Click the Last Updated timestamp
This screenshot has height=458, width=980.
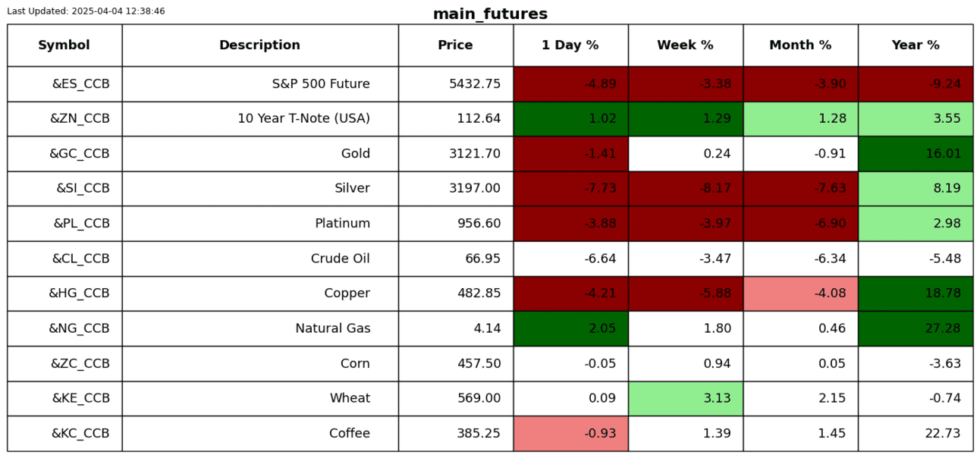(86, 11)
